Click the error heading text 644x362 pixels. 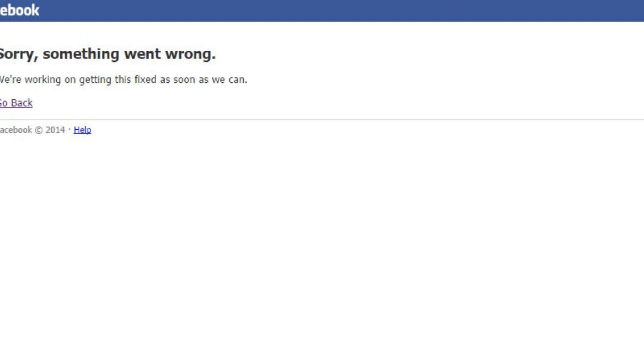tap(108, 54)
